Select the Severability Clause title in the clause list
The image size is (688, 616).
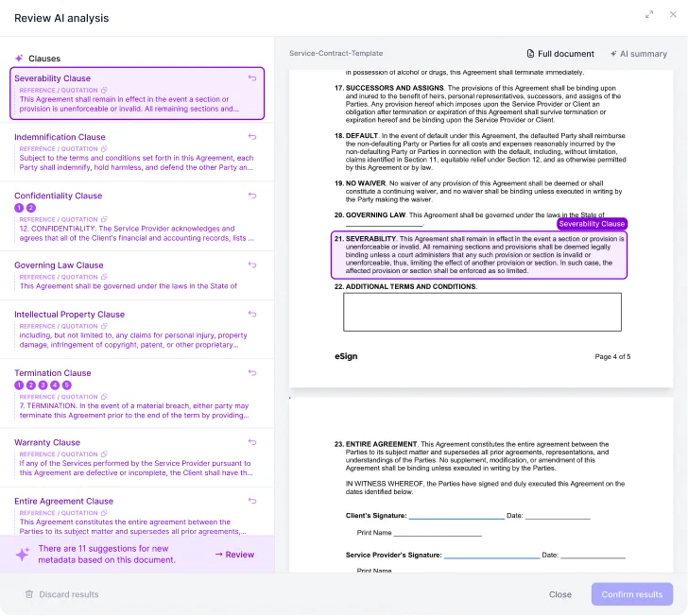(x=53, y=78)
